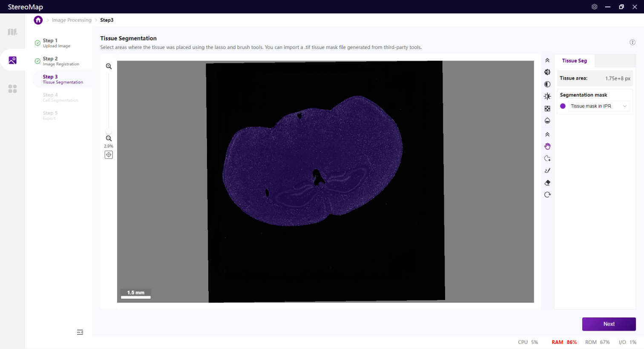Open the brightness sun icon tool
Image resolution: width=644 pixels, height=349 pixels.
pos(547,96)
